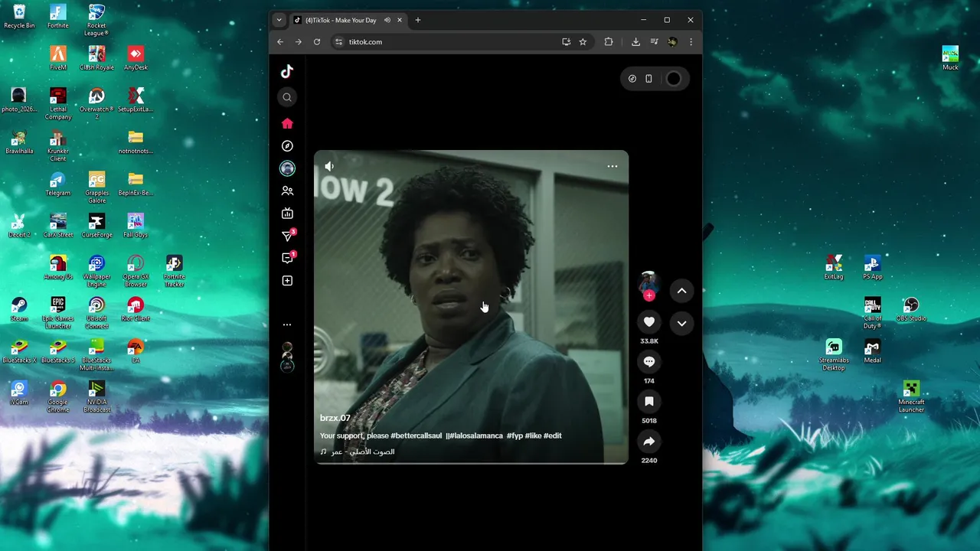The image size is (980, 551).
Task: Open the round profile button at top right
Action: click(673, 79)
